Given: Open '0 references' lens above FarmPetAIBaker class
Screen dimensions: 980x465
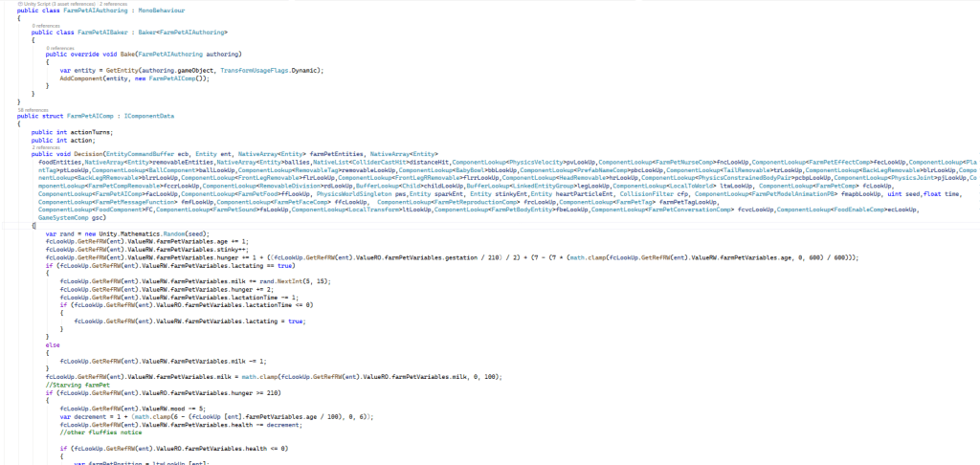Looking at the screenshot, I should click(x=45, y=25).
